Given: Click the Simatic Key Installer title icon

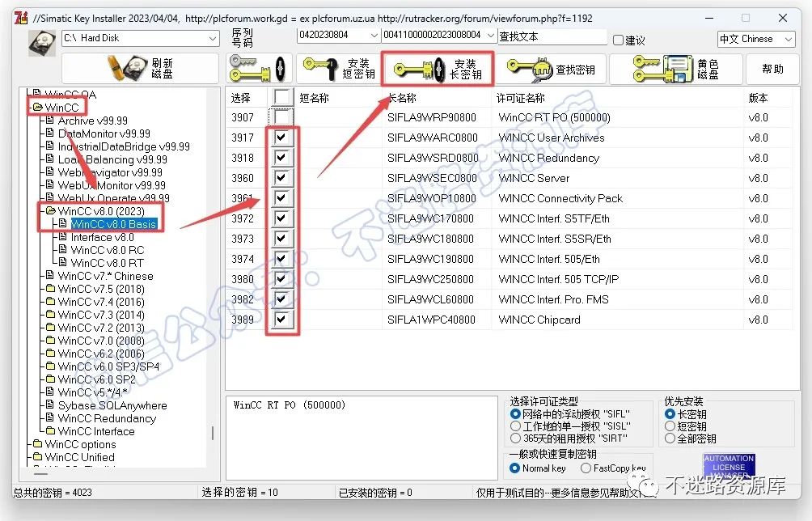Looking at the screenshot, I should tap(21, 18).
